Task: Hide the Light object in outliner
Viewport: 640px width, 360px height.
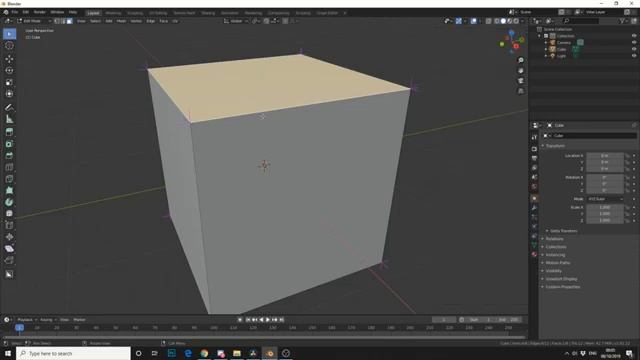Action: pyautogui.click(x=634, y=56)
